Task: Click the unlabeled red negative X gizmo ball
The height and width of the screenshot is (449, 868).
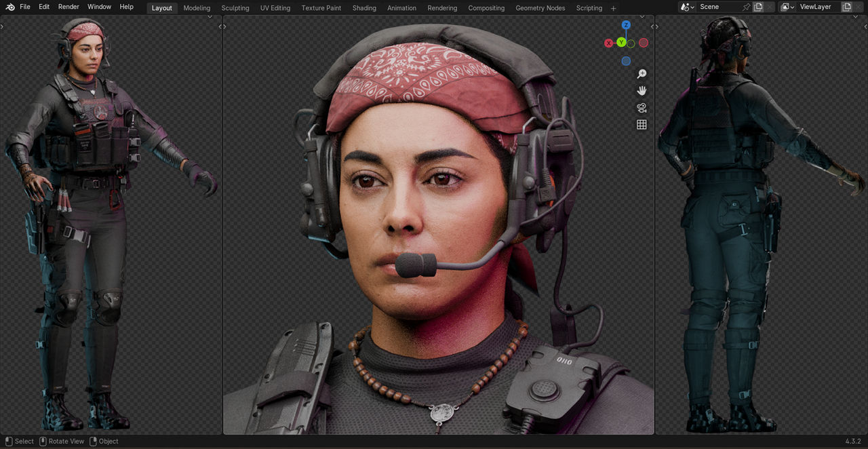Action: point(644,43)
